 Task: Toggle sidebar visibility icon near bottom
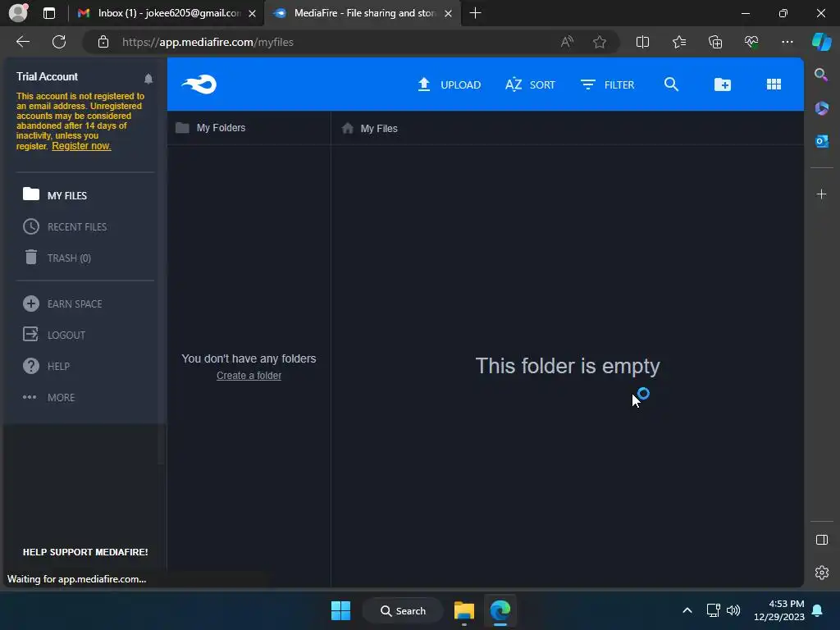(821, 540)
